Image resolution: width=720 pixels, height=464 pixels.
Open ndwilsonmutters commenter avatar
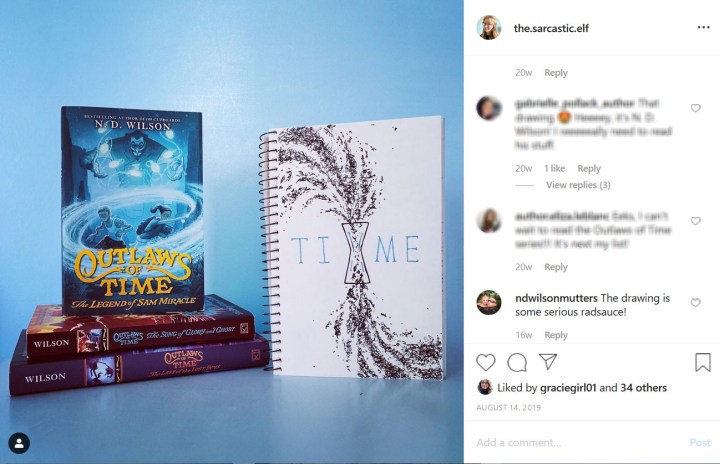coord(489,302)
